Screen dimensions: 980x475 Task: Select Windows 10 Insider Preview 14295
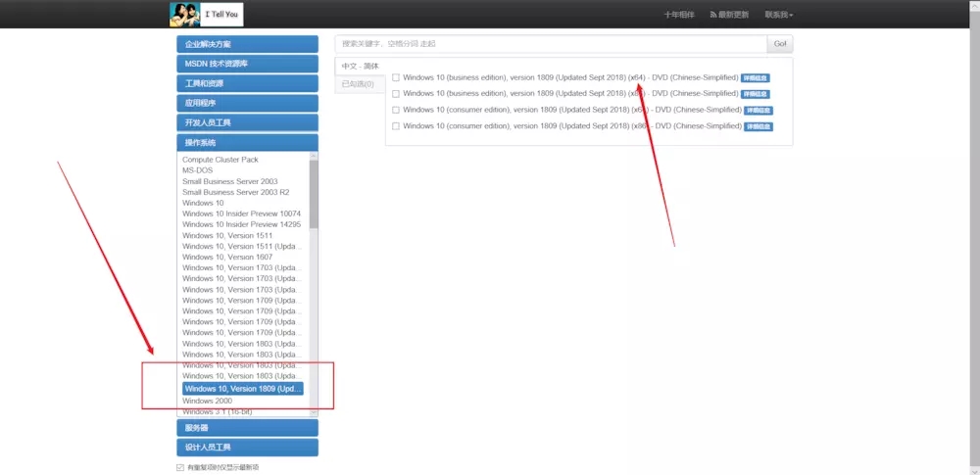pyautogui.click(x=241, y=224)
